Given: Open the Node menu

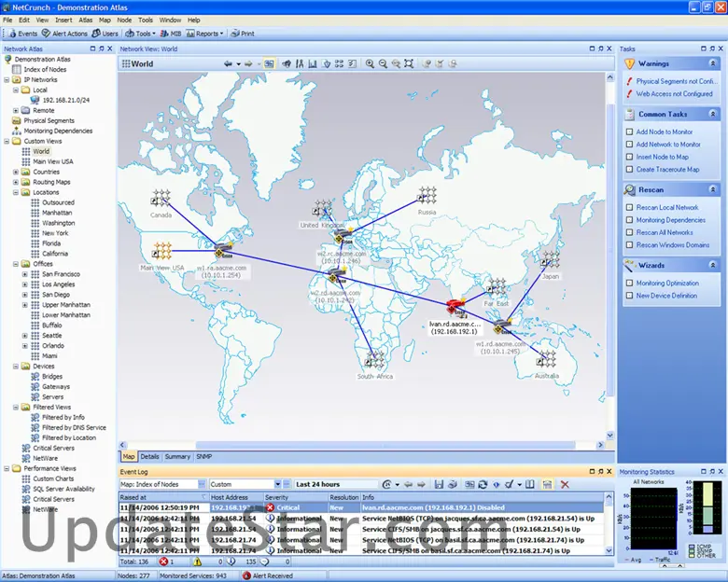Looking at the screenshot, I should pyautogui.click(x=124, y=20).
